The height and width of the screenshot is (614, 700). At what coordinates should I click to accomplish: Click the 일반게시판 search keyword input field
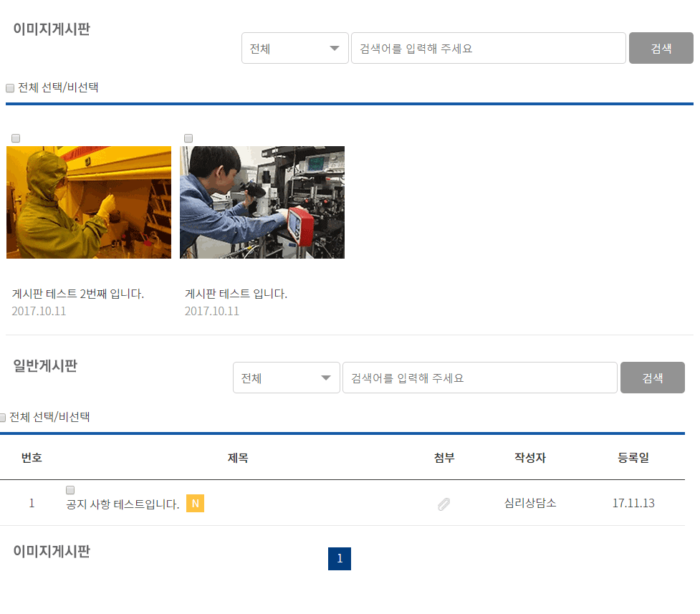tap(479, 378)
